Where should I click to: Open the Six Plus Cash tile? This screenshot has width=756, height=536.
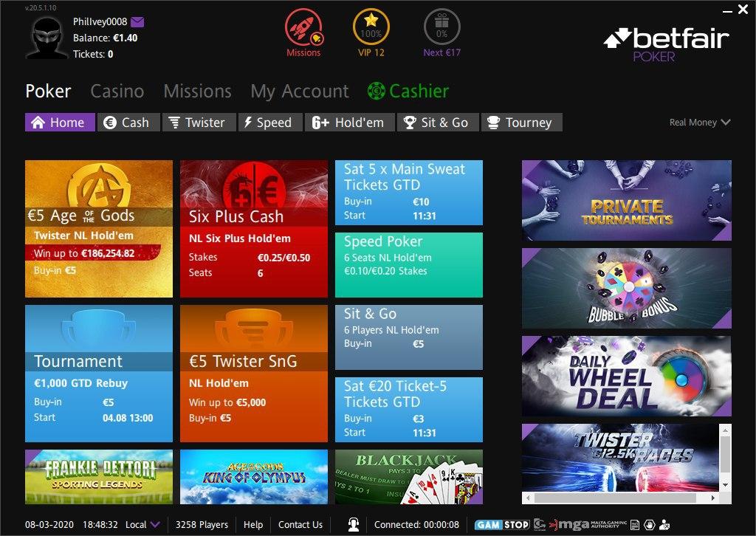coord(254,229)
